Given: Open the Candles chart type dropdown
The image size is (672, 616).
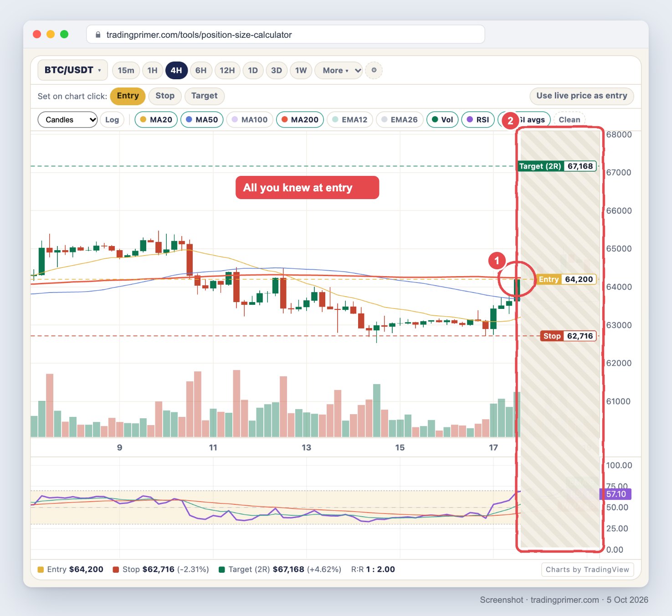Looking at the screenshot, I should 67,120.
